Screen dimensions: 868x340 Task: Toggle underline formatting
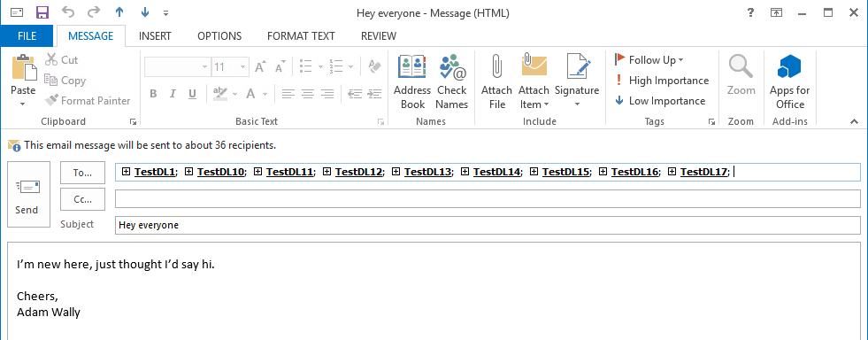192,94
